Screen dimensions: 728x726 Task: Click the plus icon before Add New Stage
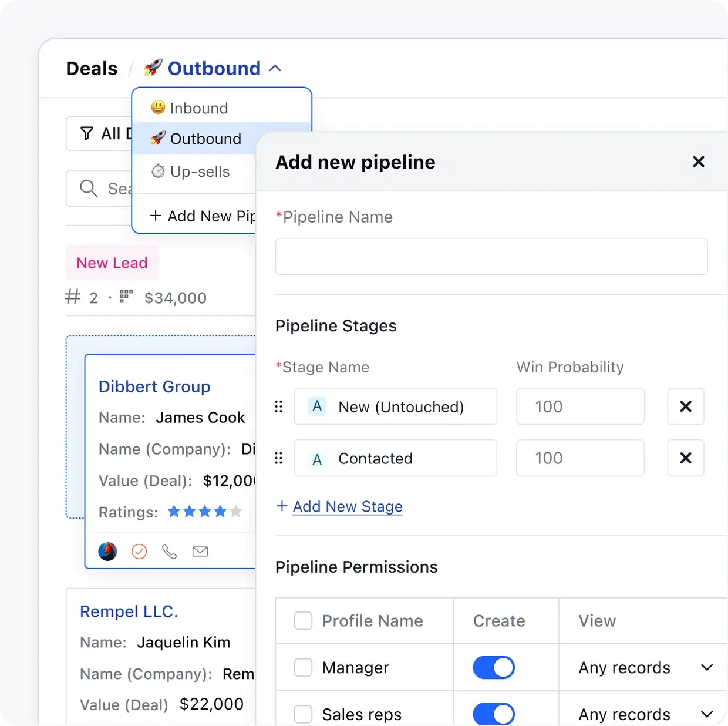pos(282,506)
